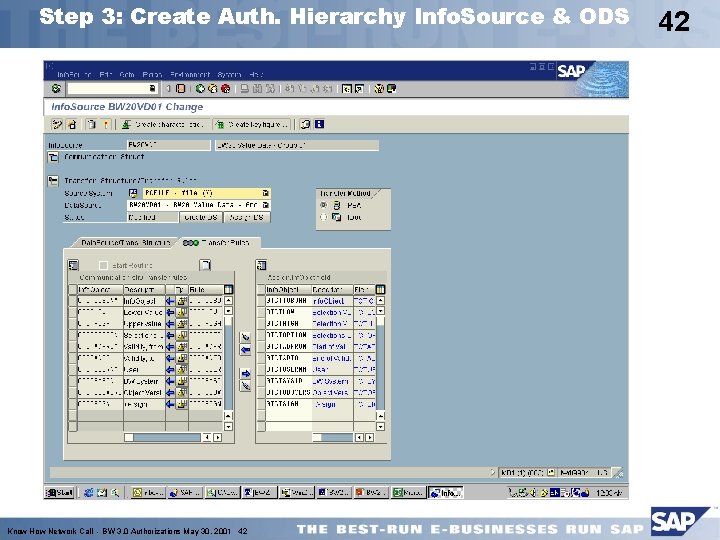The width and height of the screenshot is (720, 540).
Task: Click the Info... taskbar button
Action: point(445,493)
